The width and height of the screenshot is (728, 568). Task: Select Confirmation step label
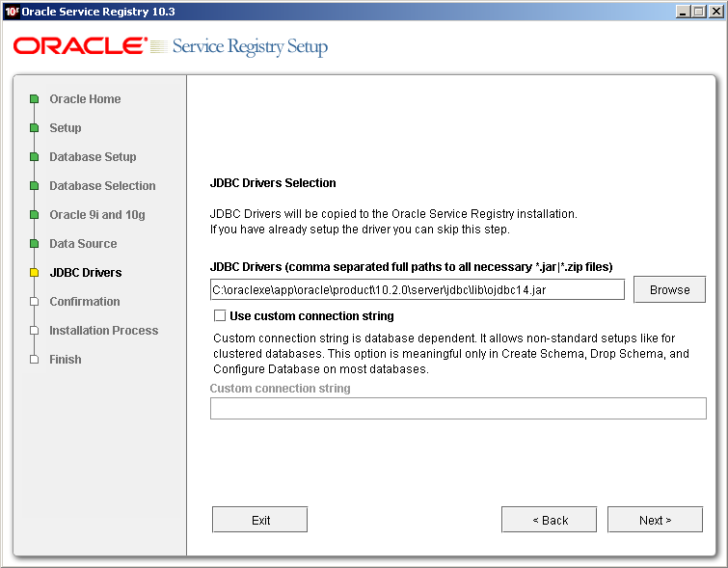click(85, 302)
